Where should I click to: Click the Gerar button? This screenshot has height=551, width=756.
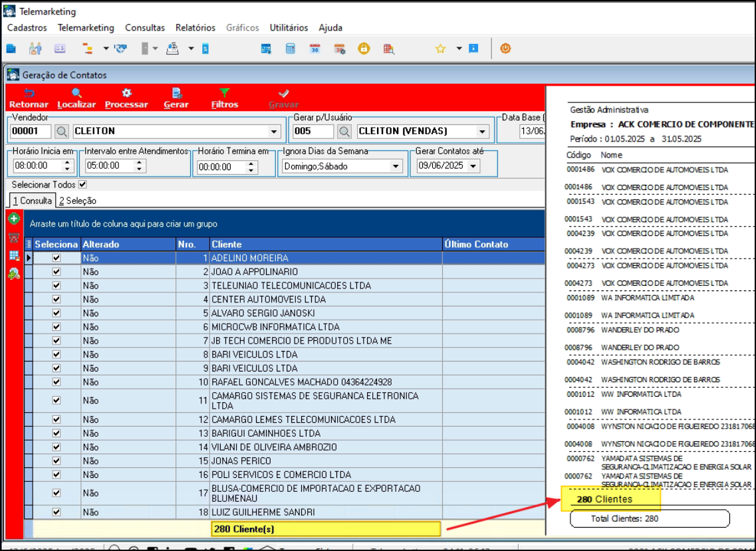pyautogui.click(x=176, y=98)
